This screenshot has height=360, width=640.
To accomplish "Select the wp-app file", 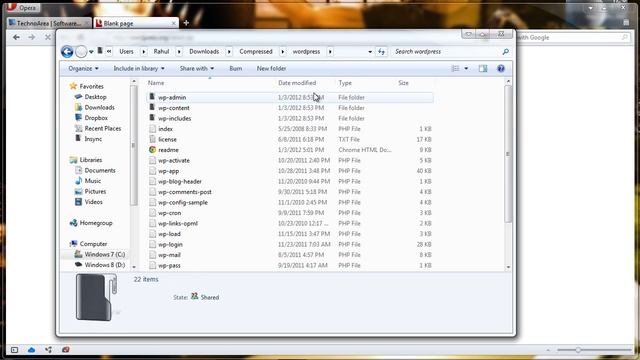I will [x=169, y=171].
